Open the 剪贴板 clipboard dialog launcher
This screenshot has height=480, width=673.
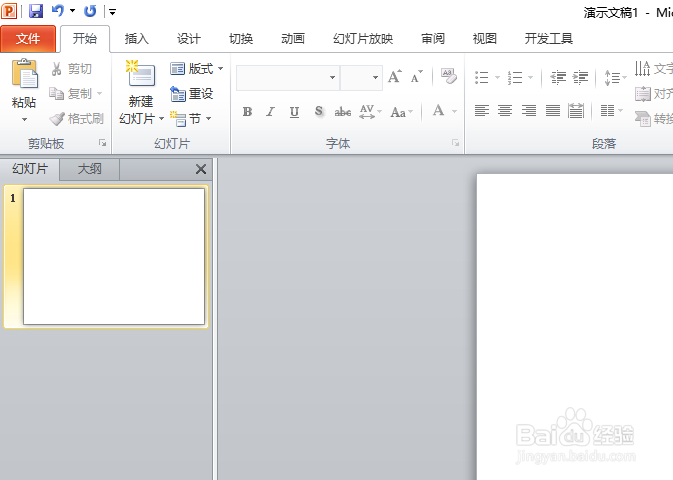click(x=103, y=143)
